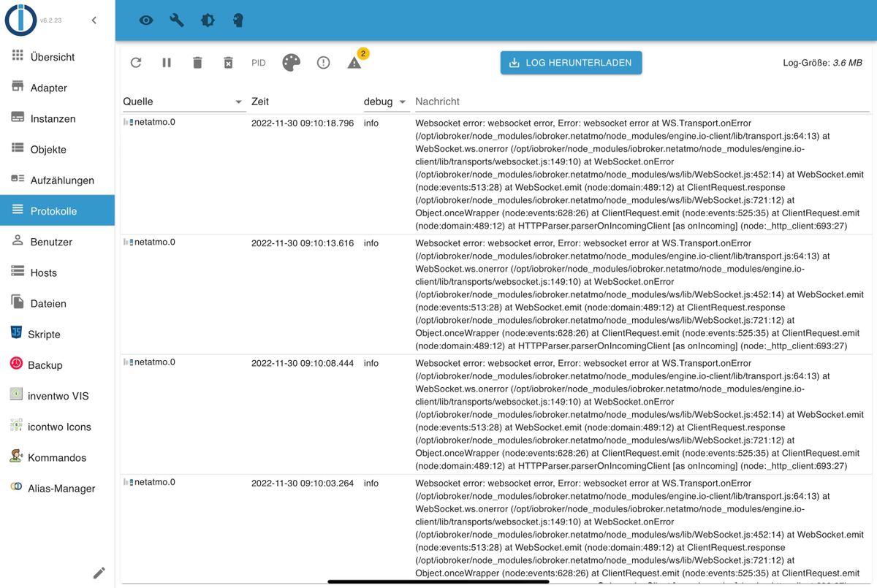Click the timestamp 2022-11-30 09:10:08.444
The width and height of the screenshot is (877, 588).
pos(303,363)
